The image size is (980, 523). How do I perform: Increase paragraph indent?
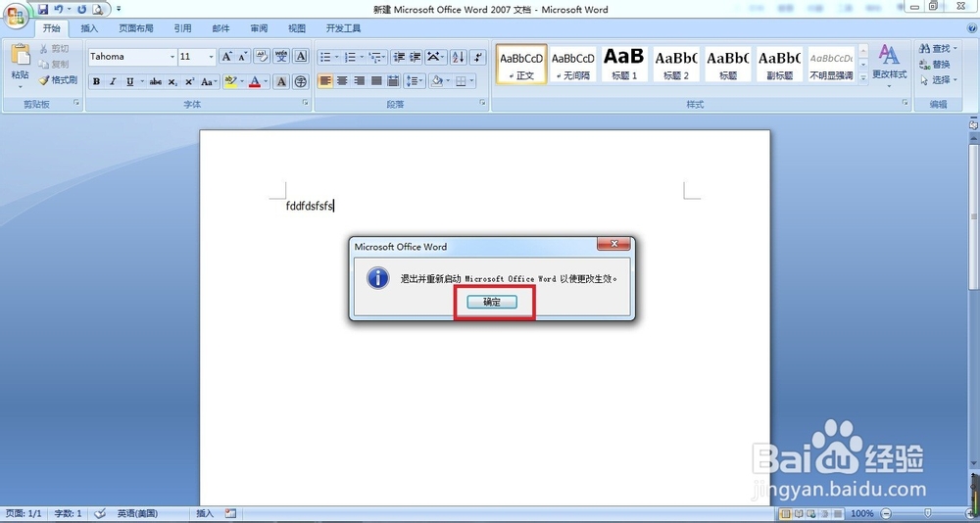coord(415,57)
